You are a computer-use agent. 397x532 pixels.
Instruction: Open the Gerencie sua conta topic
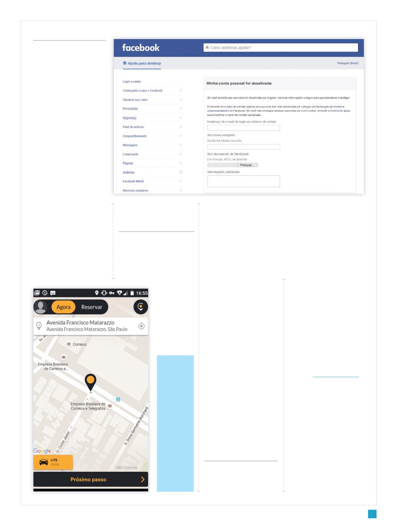(x=135, y=100)
